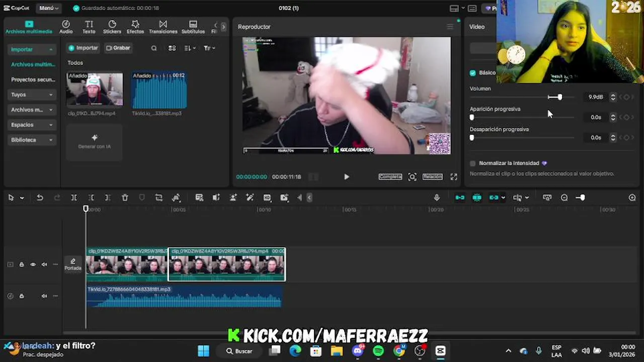Image resolution: width=644 pixels, height=362 pixels.
Task: Click the Portada cover button
Action: [73, 264]
